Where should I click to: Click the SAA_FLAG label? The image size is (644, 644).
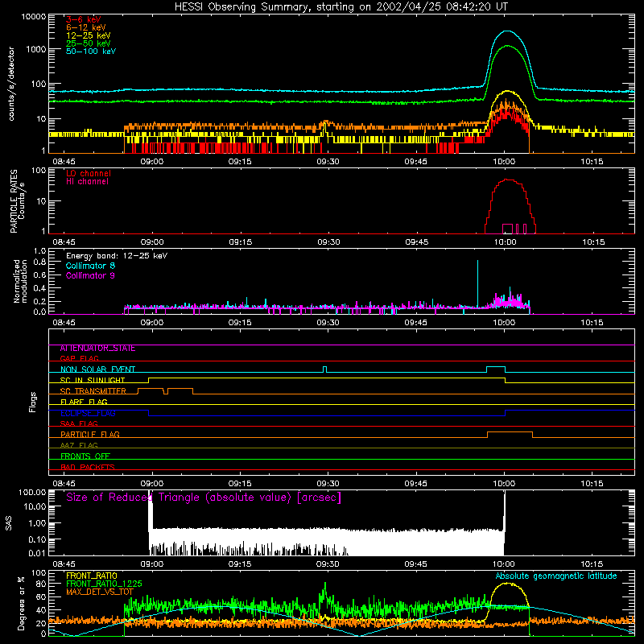click(79, 423)
